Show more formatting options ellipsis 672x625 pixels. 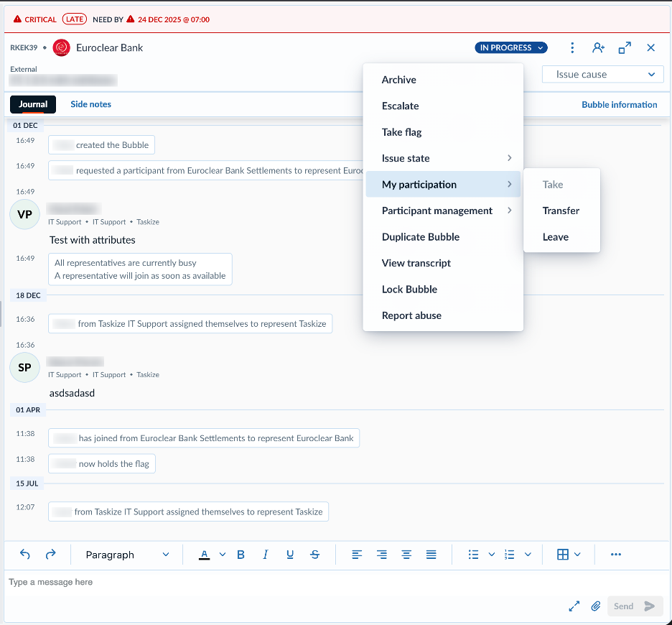pyautogui.click(x=616, y=555)
